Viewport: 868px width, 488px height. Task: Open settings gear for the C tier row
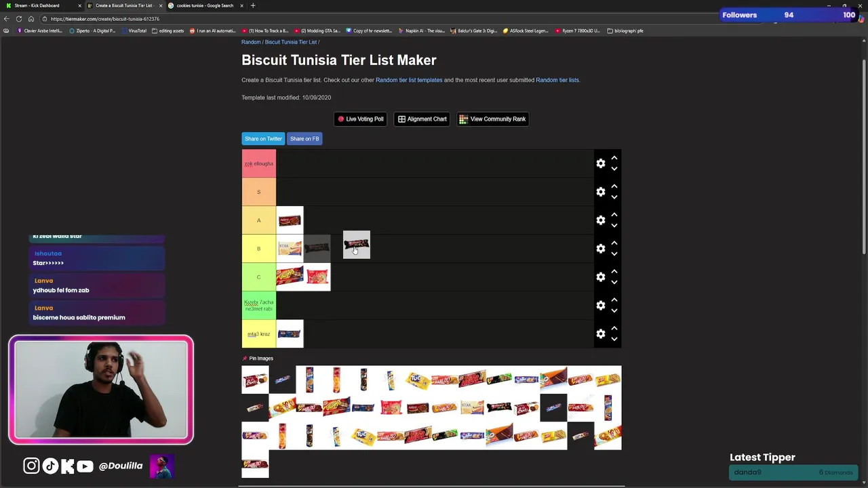click(x=601, y=277)
